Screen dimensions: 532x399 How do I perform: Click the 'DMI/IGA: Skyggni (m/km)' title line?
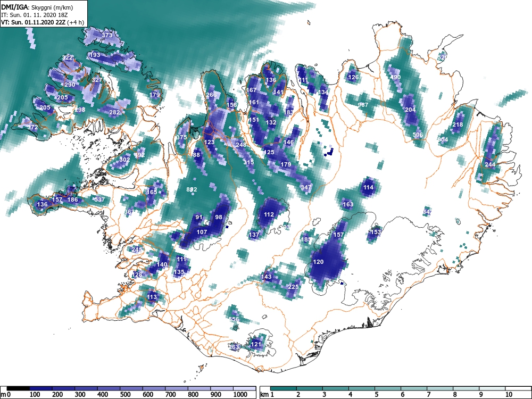pyautogui.click(x=37, y=7)
